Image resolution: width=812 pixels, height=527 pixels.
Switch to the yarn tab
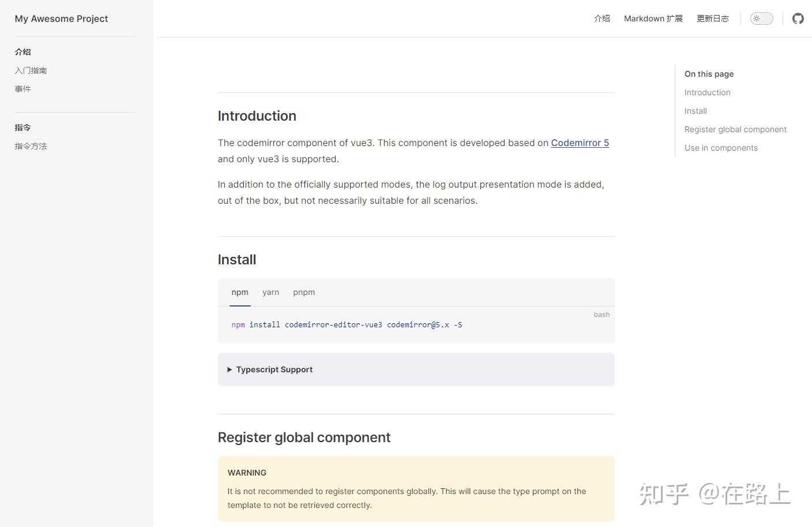[270, 292]
